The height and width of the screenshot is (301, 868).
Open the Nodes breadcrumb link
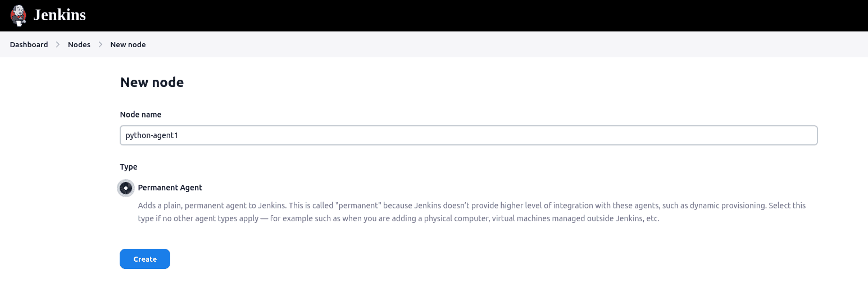79,44
